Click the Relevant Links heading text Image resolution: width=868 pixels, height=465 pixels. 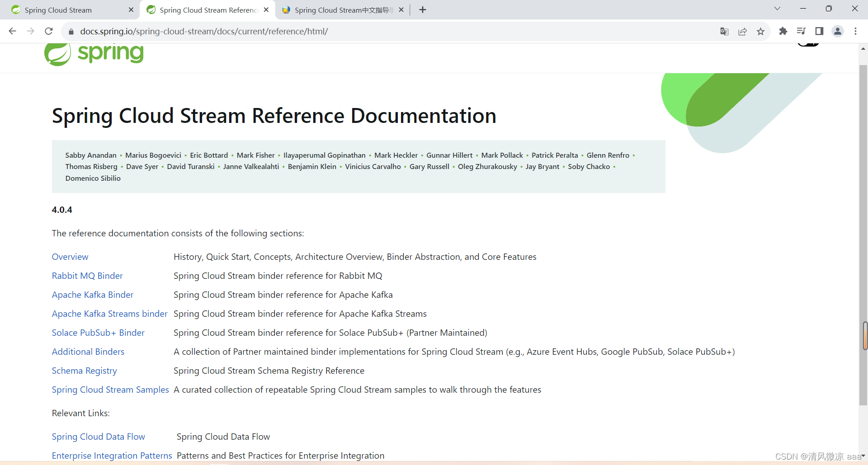pyautogui.click(x=81, y=413)
